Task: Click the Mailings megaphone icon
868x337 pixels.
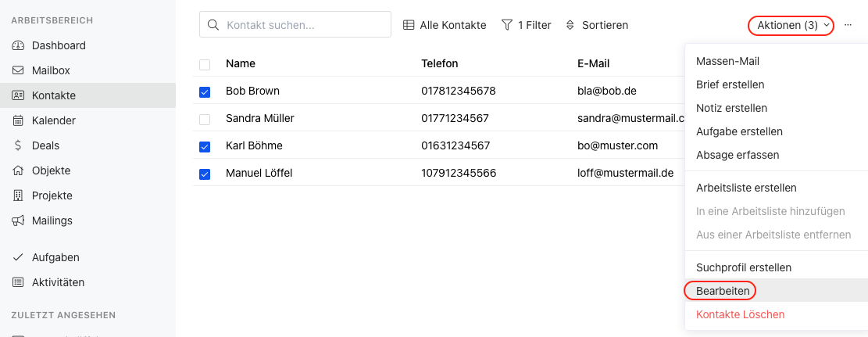Action: 18,220
